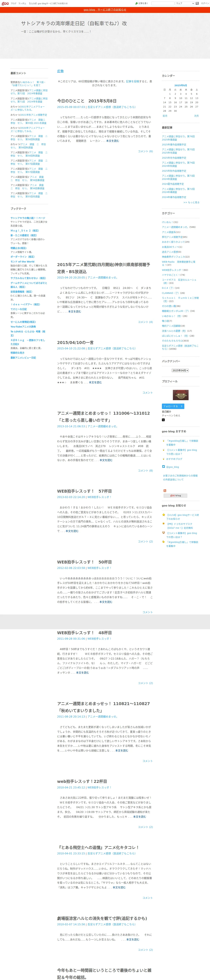Image resolution: width=210 pixels, height=980 pixels.
Task: Click the pen icon next to 記事を書く
Action: 136,3
